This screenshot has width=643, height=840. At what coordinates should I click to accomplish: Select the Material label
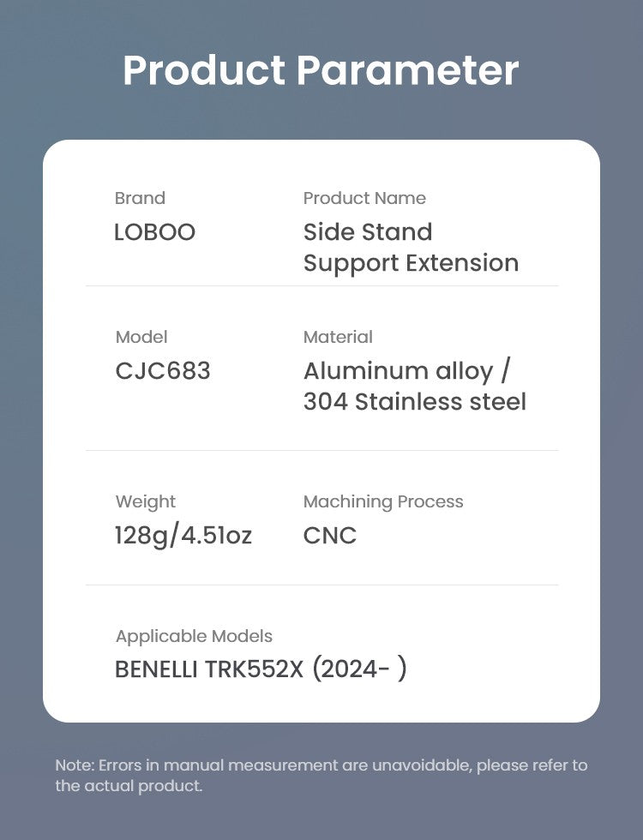point(338,337)
